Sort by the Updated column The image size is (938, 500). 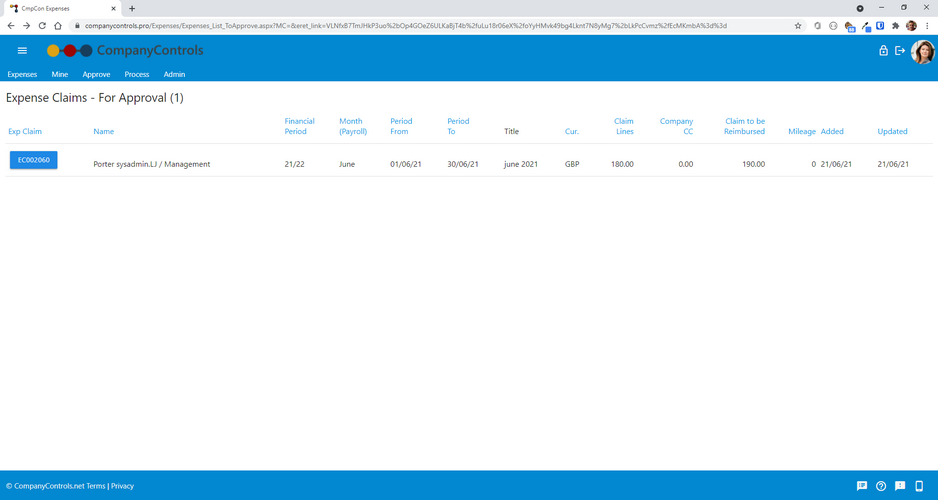893,132
